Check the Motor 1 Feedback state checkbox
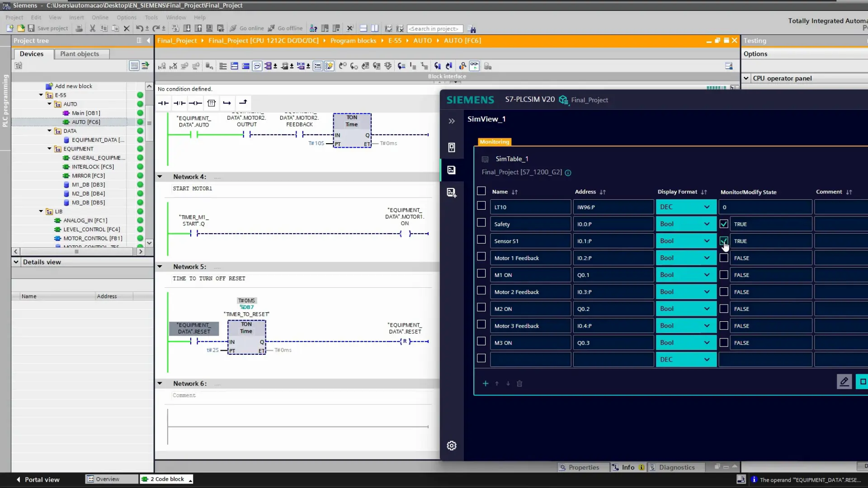Screen dimensions: 868x488 pos(724,258)
